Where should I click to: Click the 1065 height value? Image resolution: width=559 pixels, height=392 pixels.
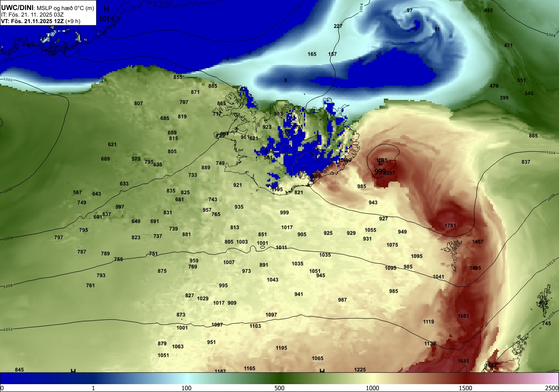click(x=317, y=358)
